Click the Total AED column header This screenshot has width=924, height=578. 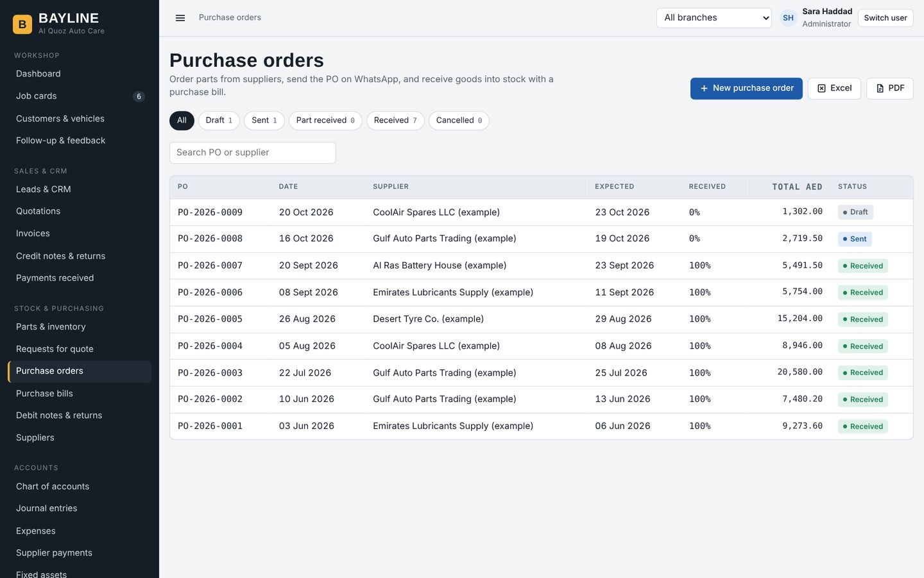click(797, 187)
